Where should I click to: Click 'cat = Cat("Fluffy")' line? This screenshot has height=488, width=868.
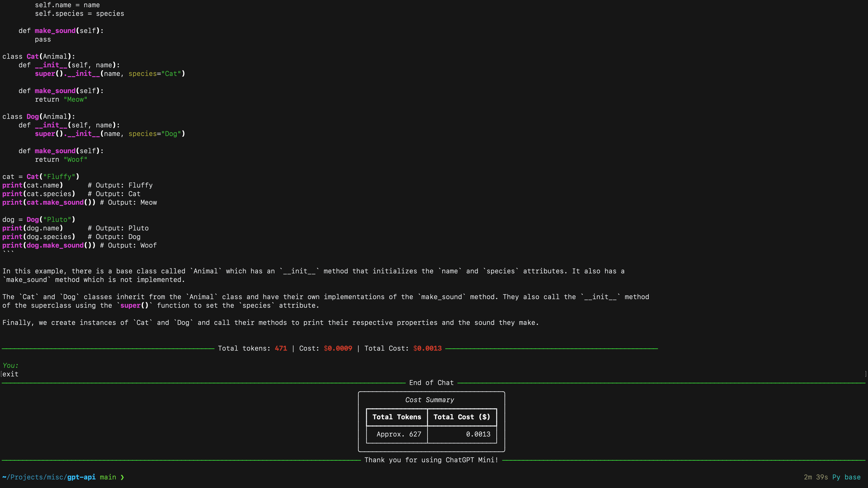pos(41,177)
